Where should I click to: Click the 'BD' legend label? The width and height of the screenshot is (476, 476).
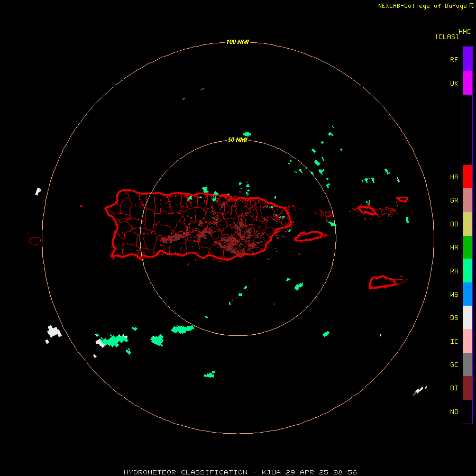pyautogui.click(x=454, y=224)
